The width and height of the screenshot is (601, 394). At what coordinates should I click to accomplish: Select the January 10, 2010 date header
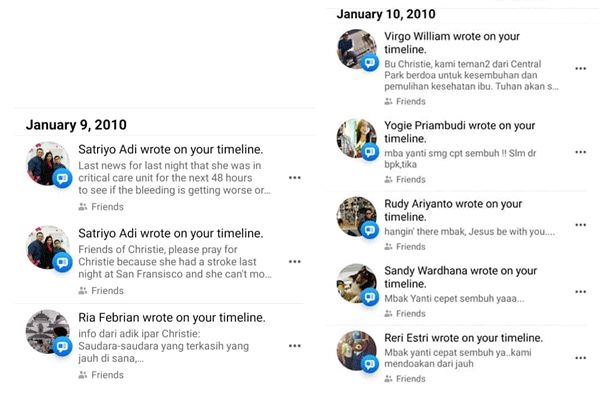pyautogui.click(x=386, y=14)
